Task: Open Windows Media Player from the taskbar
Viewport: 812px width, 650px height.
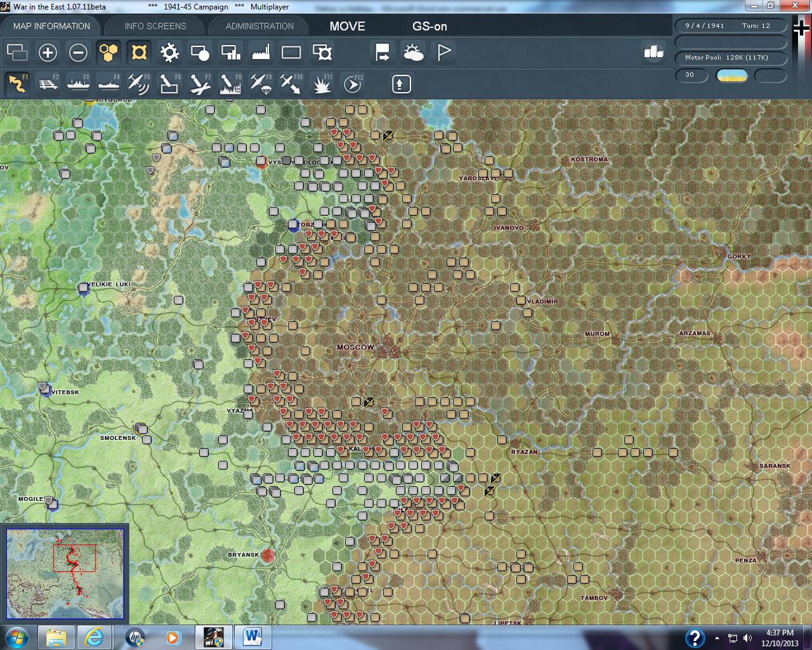Action: [173, 637]
